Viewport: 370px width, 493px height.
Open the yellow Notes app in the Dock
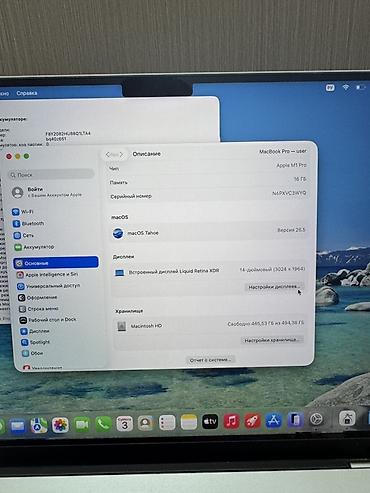click(189, 422)
